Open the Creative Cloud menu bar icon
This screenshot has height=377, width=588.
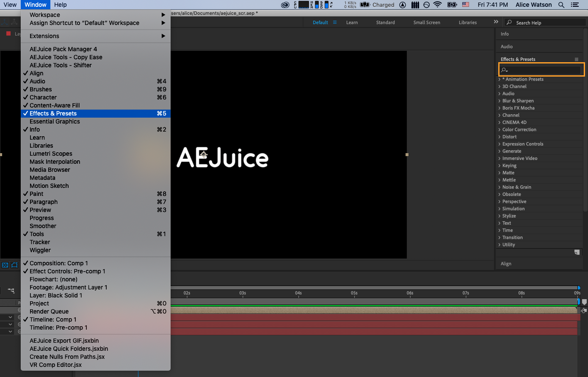point(286,5)
